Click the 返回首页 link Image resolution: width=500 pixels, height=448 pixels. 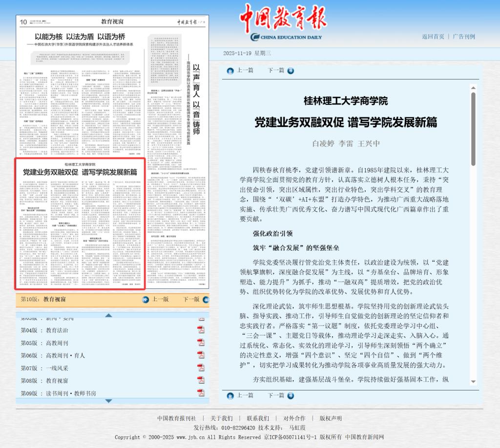click(433, 37)
